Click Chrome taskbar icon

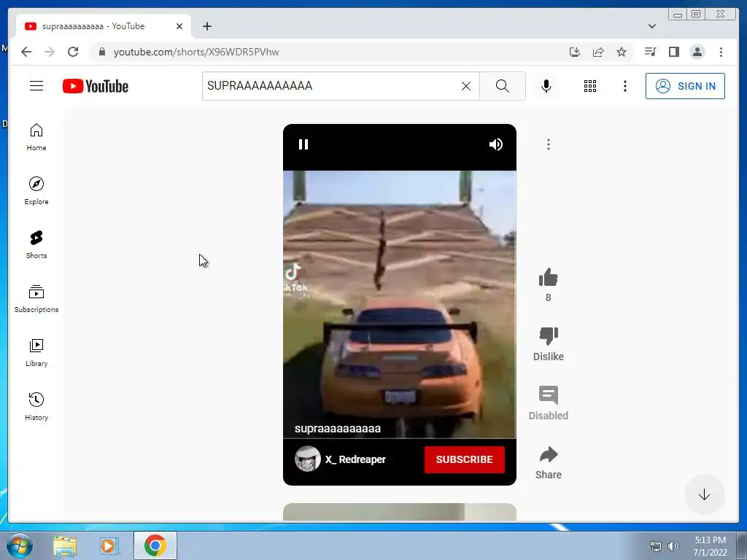coord(155,545)
